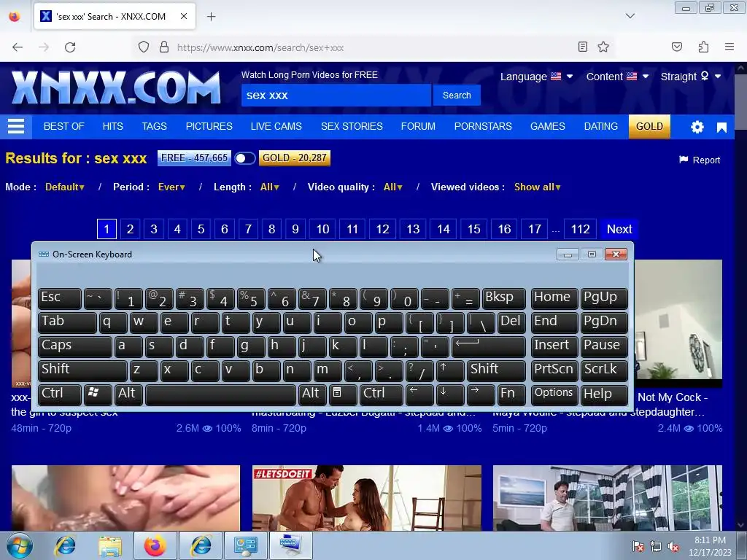747x560 pixels.
Task: Expand the Content country dropdown
Action: pos(617,77)
